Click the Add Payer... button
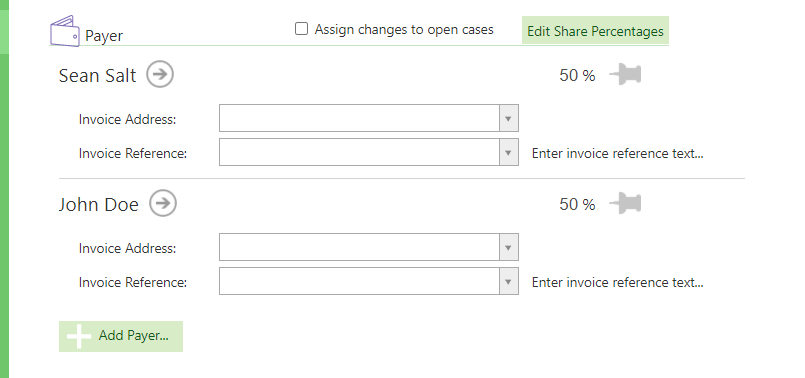805x378 pixels. pos(121,336)
